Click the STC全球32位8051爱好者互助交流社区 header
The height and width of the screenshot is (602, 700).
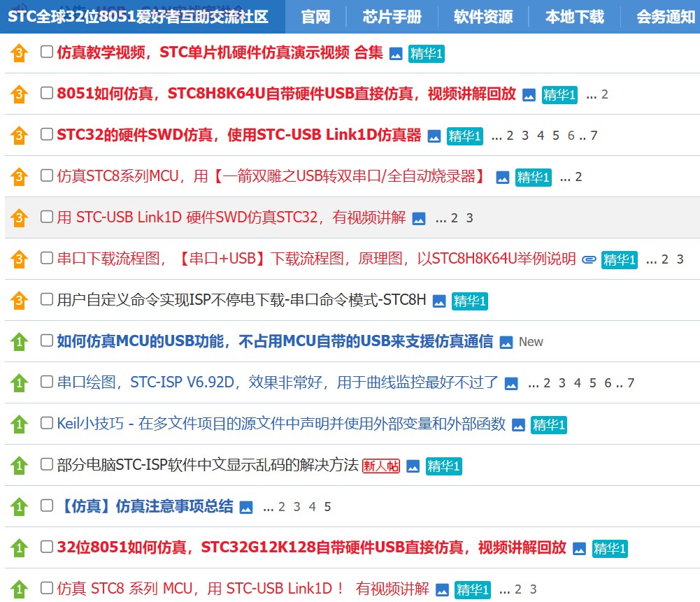point(138,17)
